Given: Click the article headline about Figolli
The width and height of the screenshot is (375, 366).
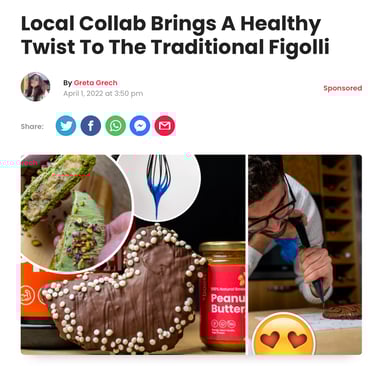Looking at the screenshot, I should pos(175,35).
